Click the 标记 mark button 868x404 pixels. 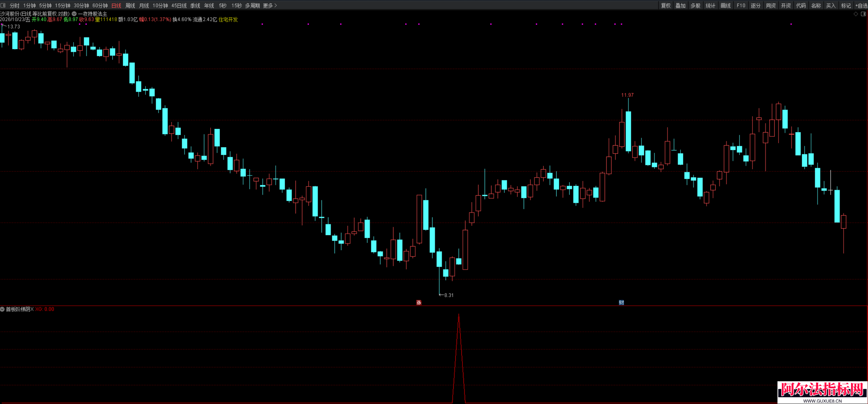pyautogui.click(x=846, y=5)
